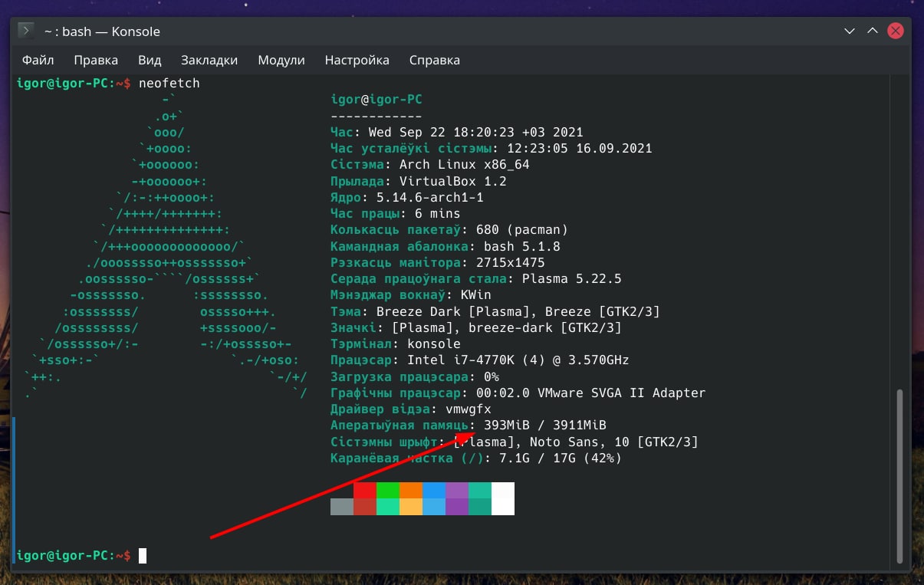Viewport: 924px width, 585px height.
Task: Click the yellow color block
Action: click(411, 507)
